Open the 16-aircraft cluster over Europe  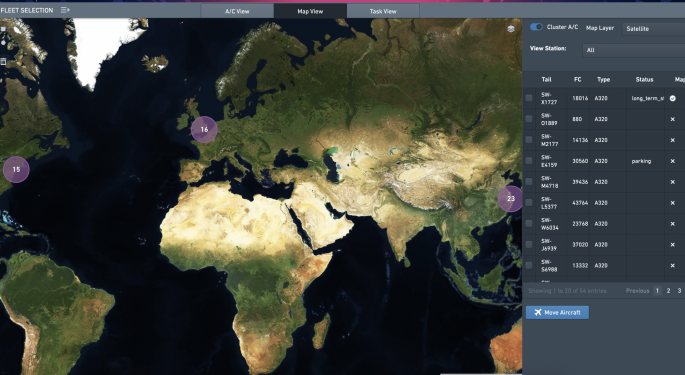[x=204, y=129]
